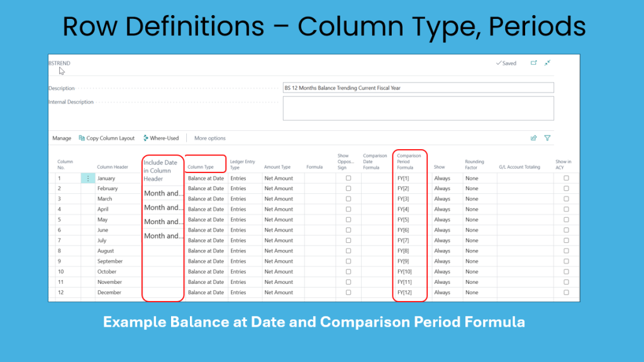Check Show Opposite Sign on the December row

pyautogui.click(x=348, y=292)
